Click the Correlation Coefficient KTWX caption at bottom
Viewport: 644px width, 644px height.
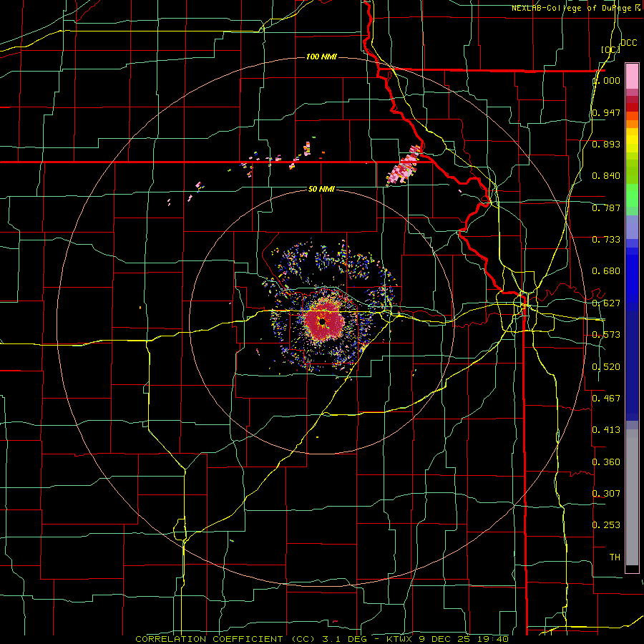(322, 639)
